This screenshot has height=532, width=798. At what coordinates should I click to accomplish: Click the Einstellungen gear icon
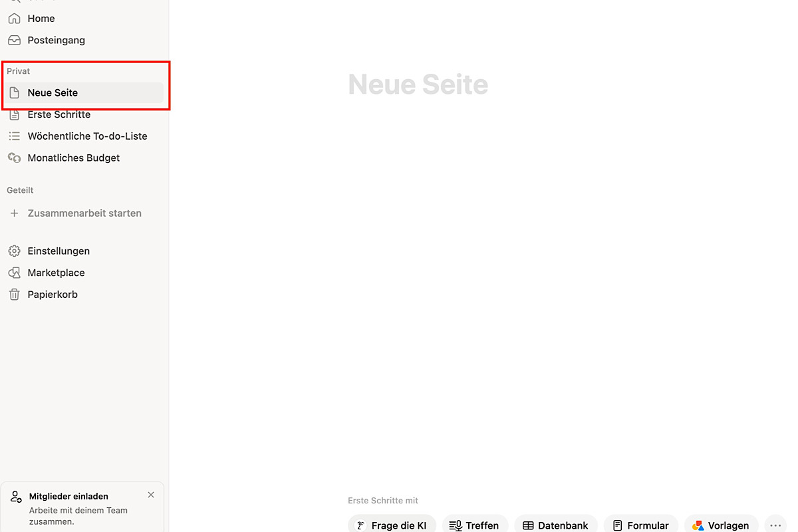click(14, 251)
